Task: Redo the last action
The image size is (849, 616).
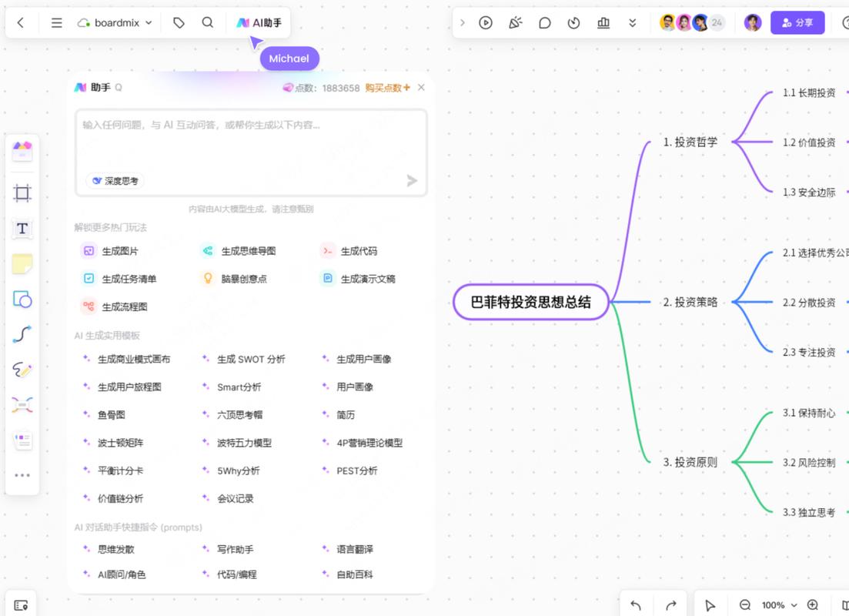Action: [x=671, y=605]
